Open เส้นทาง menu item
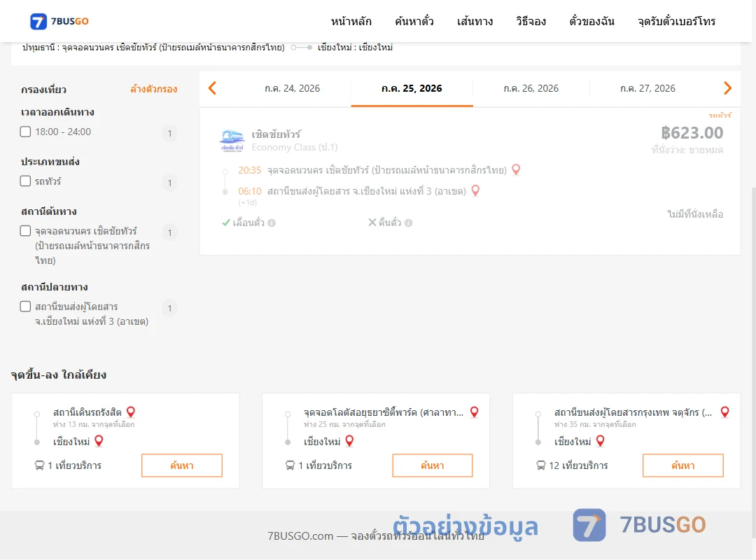Viewport: 756px width, 560px height. click(x=475, y=21)
